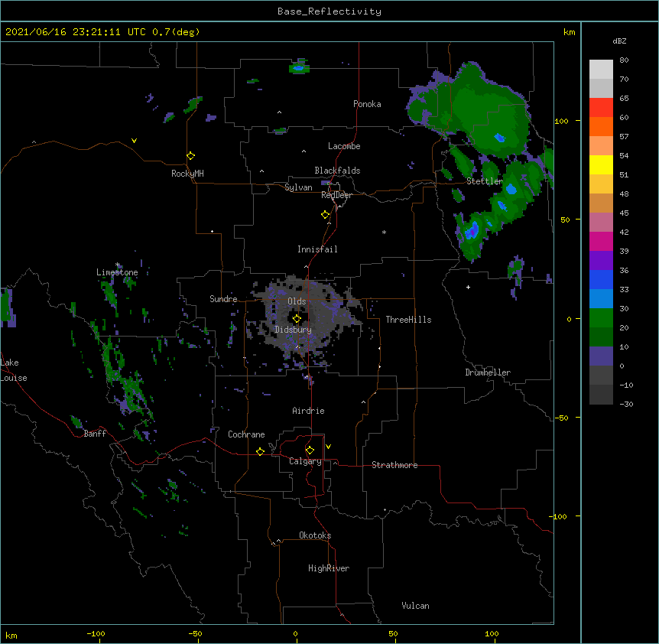Pick the 10 dBZ indigo swatch

pyautogui.click(x=601, y=356)
